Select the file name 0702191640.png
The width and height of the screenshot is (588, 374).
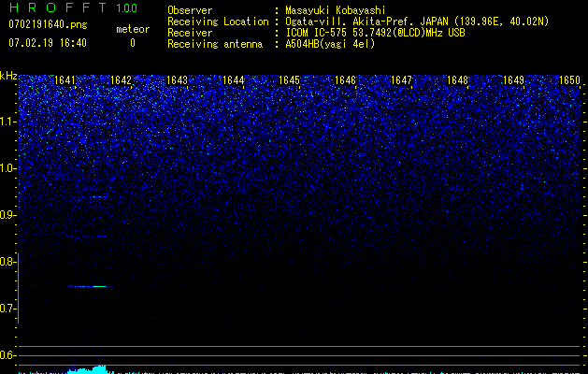48,25
